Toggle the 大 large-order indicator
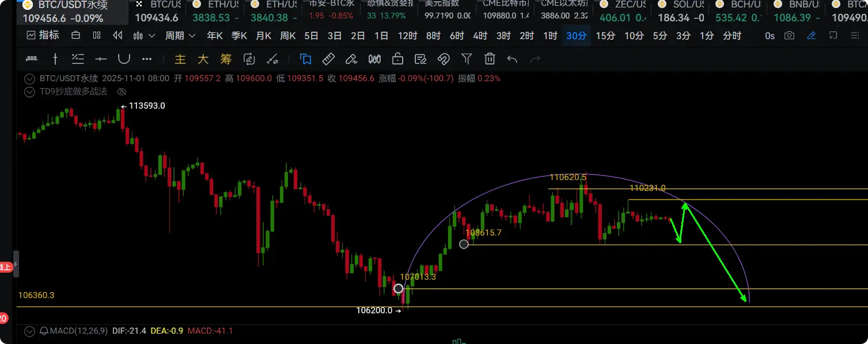868x344 pixels. [203, 59]
